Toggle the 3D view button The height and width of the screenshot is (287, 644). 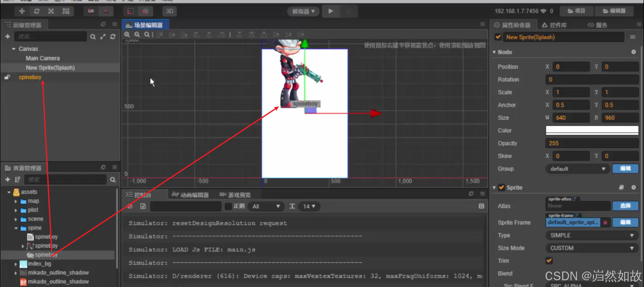[170, 11]
